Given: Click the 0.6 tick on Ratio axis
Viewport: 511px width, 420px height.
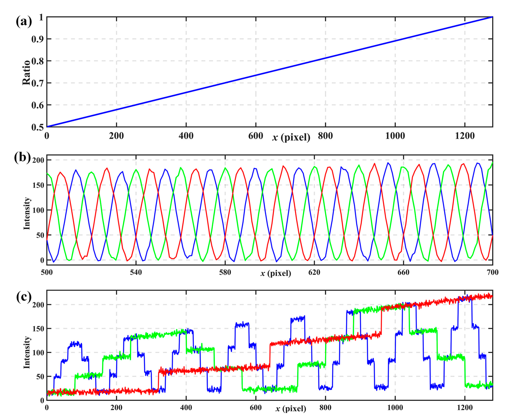Looking at the screenshot, I should (38, 105).
